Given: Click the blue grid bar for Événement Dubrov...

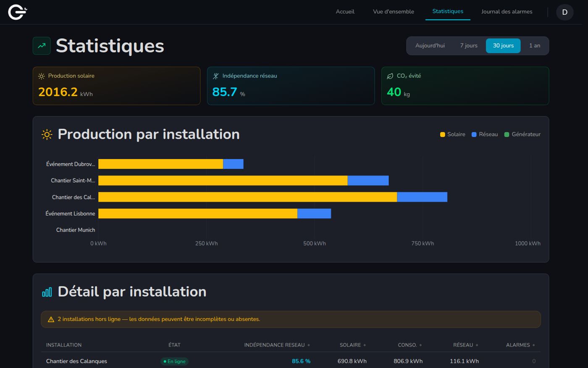Looking at the screenshot, I should pos(233,164).
